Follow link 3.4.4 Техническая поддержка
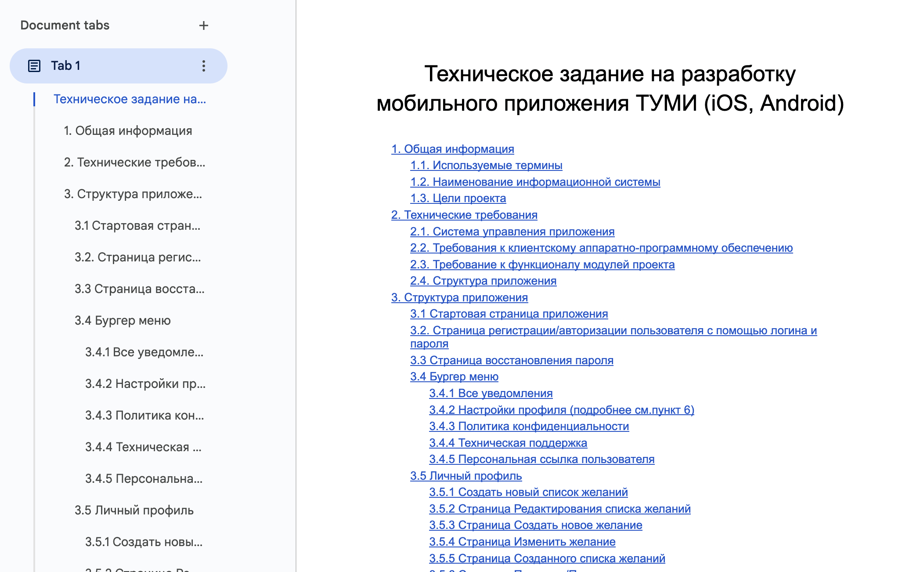This screenshot has height=572, width=924. (x=508, y=443)
